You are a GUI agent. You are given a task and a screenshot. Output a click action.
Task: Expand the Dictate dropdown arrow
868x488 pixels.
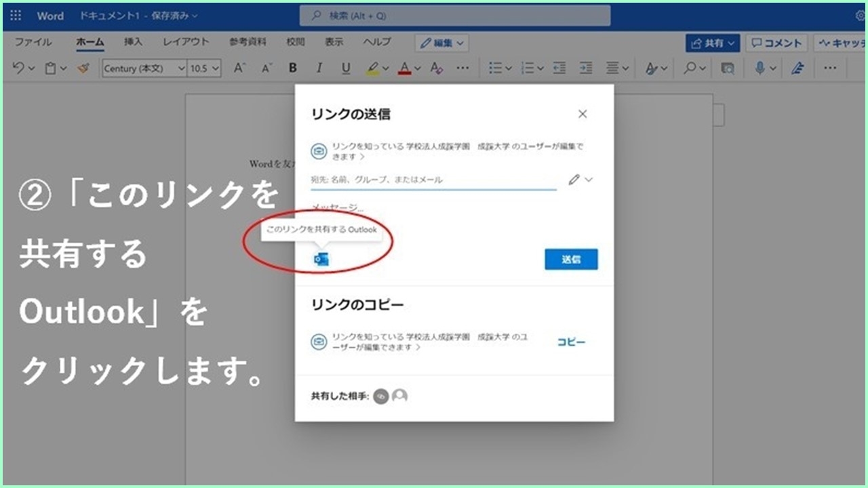tap(773, 68)
